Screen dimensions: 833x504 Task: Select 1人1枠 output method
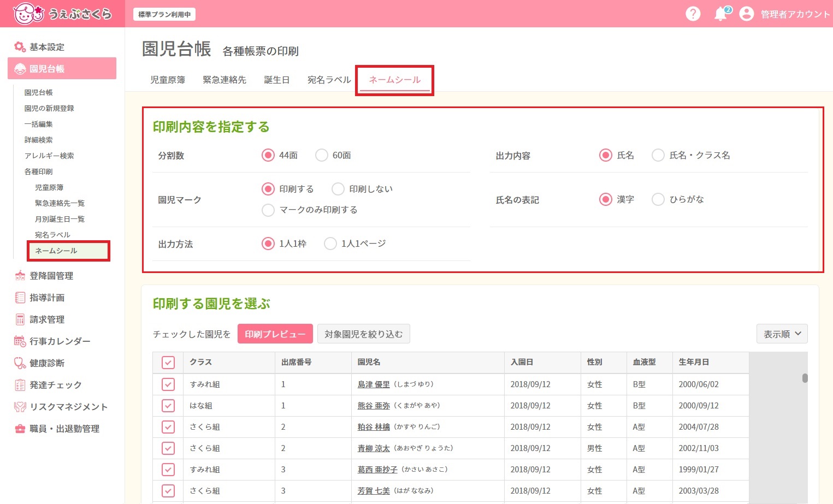tap(268, 244)
